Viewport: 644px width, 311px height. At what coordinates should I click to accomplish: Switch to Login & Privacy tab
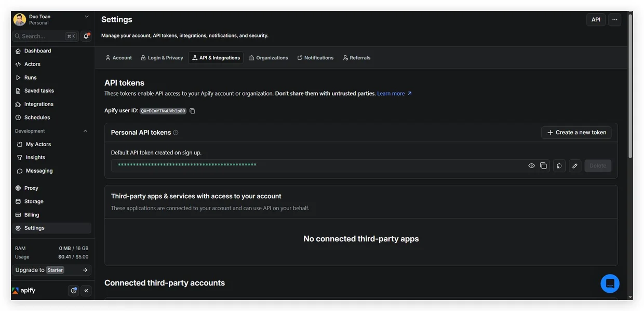[162, 58]
